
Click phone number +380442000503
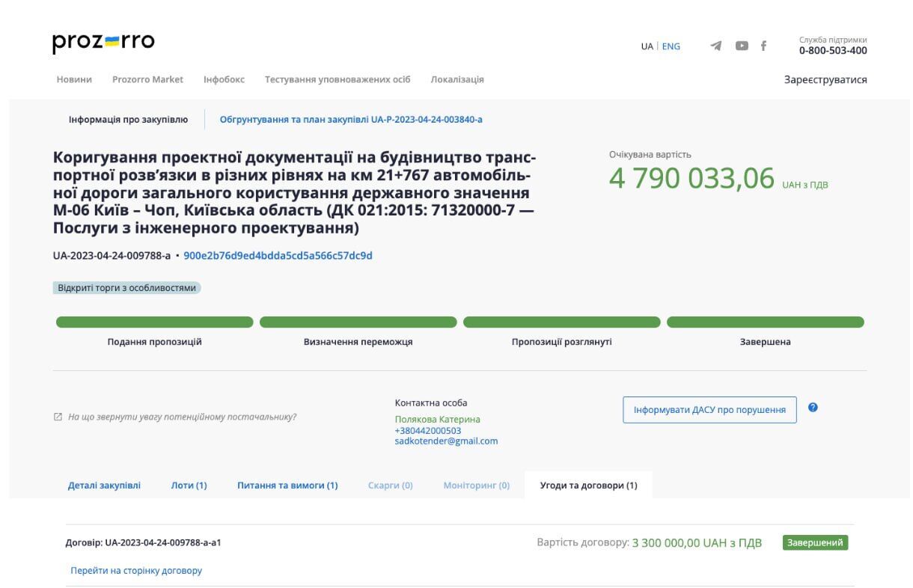point(428,431)
